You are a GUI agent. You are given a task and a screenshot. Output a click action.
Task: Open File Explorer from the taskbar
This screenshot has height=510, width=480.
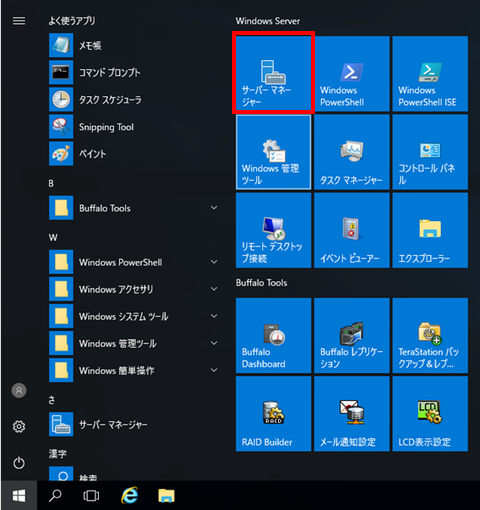click(x=166, y=496)
